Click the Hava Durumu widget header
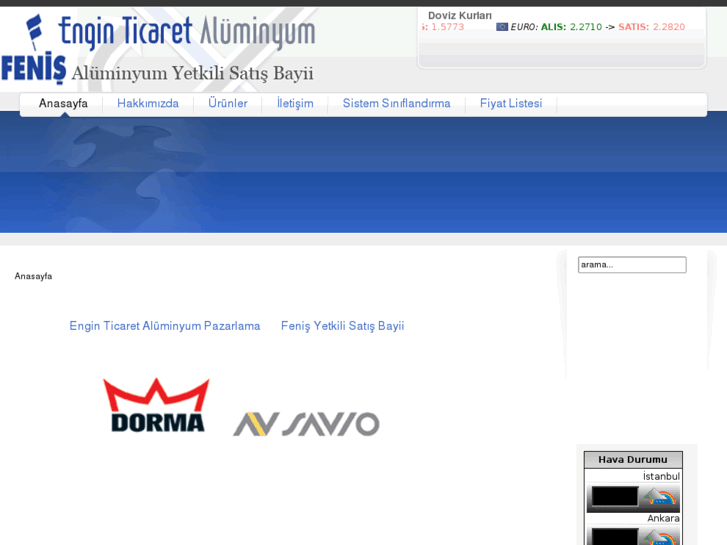 pos(633,460)
